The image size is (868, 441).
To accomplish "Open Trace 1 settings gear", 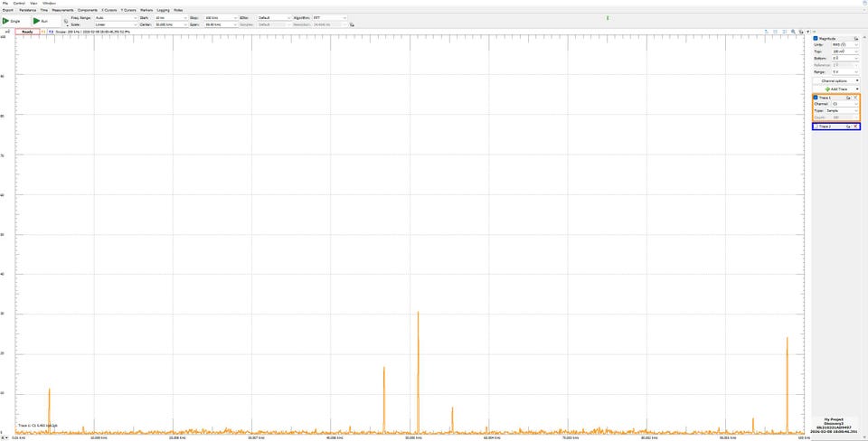I will (848, 98).
